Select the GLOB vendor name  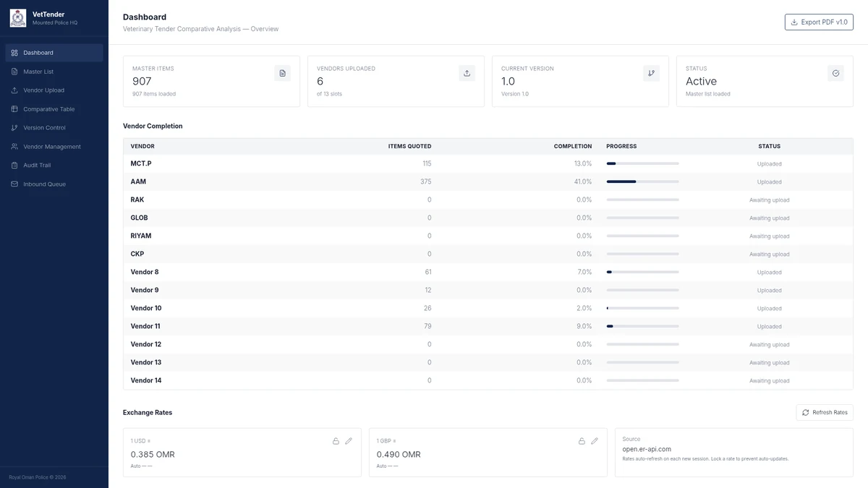139,218
